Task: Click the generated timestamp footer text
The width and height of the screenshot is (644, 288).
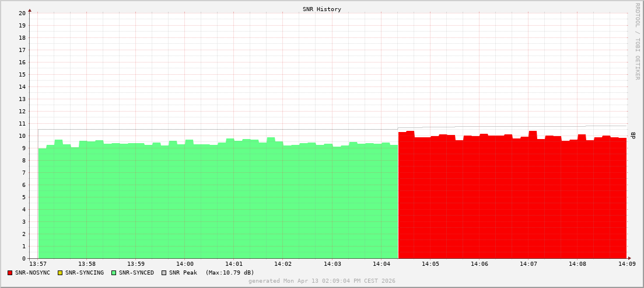Action: 321,281
